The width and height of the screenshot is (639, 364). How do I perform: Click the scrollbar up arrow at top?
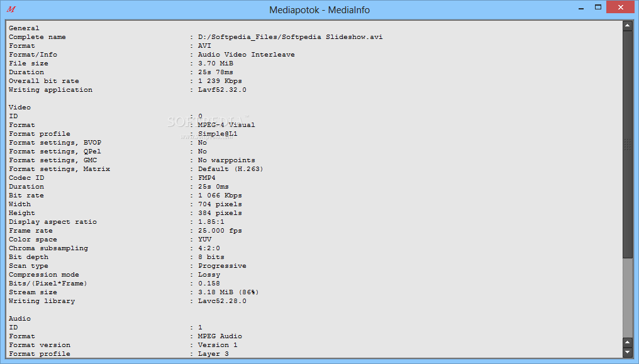coord(627,26)
